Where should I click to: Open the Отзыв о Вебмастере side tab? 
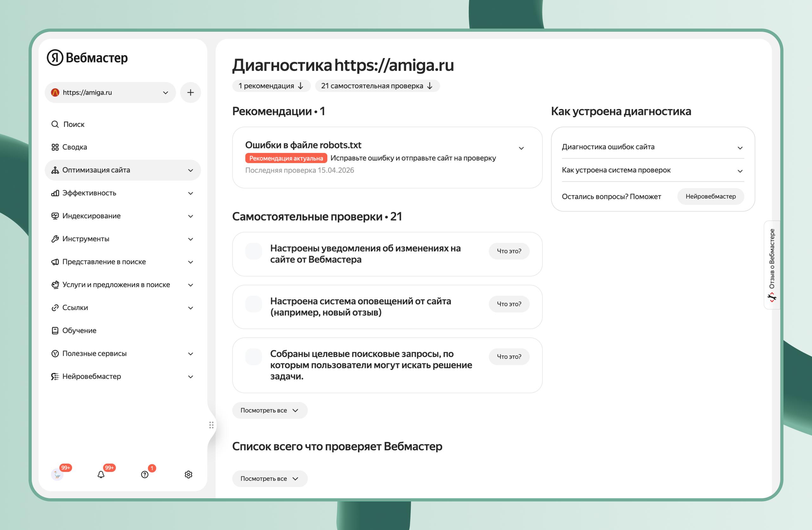(772, 265)
